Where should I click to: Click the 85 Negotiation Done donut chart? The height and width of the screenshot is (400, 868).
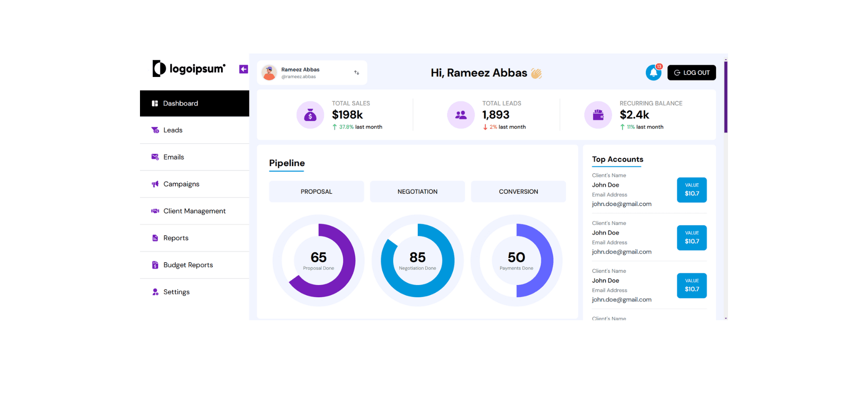417,260
